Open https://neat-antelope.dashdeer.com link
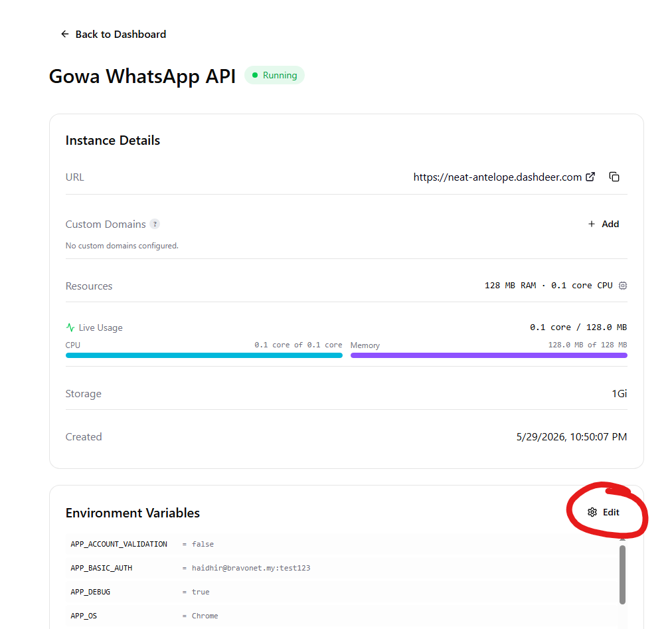Screen dimensions: 672x629 click(497, 177)
